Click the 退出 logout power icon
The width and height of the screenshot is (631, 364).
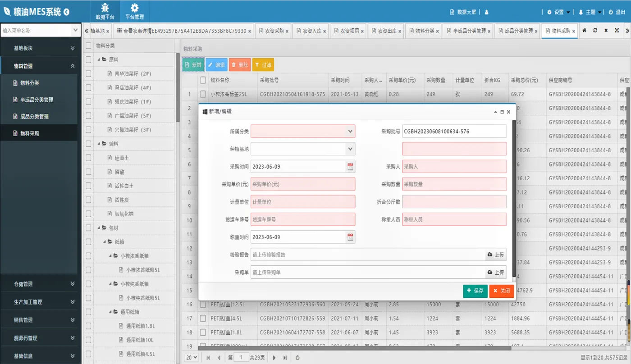click(x=617, y=12)
